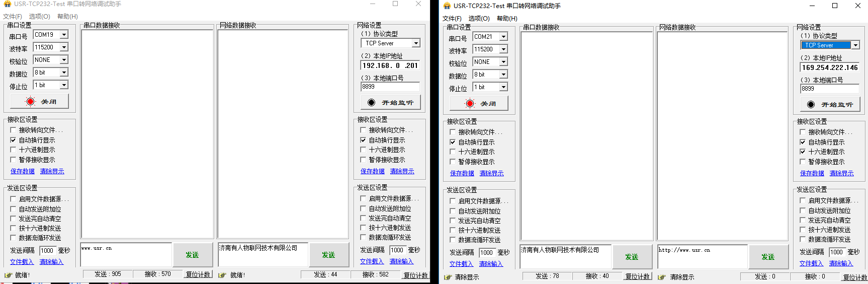Reset the counter beside 接收 : 570

point(198,274)
